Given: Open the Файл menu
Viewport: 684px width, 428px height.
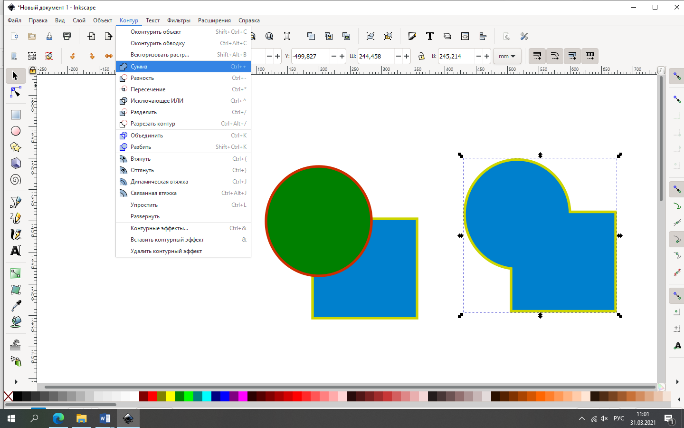Looking at the screenshot, I should (x=14, y=20).
